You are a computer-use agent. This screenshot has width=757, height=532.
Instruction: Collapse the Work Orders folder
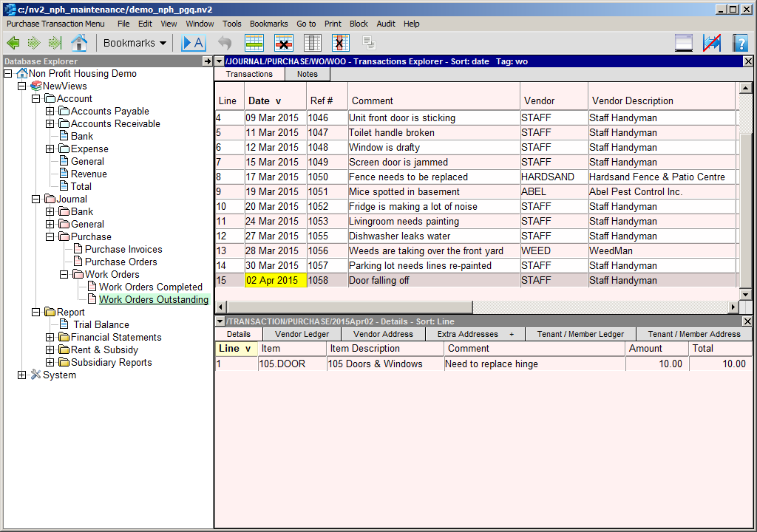pos(64,275)
